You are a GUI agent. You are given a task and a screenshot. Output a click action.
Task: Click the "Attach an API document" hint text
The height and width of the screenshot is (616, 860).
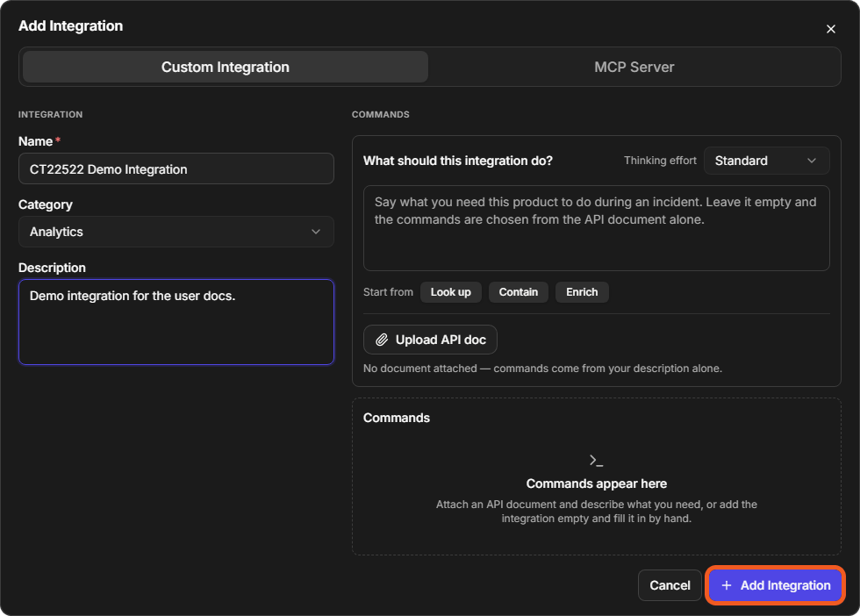coord(596,512)
